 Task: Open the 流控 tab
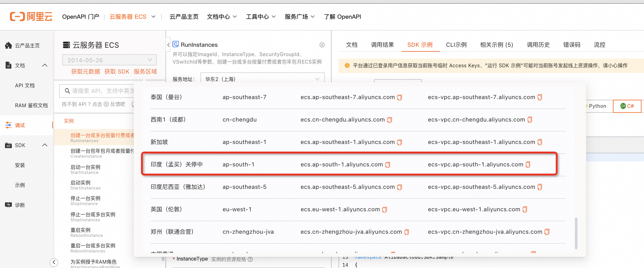(x=600, y=45)
